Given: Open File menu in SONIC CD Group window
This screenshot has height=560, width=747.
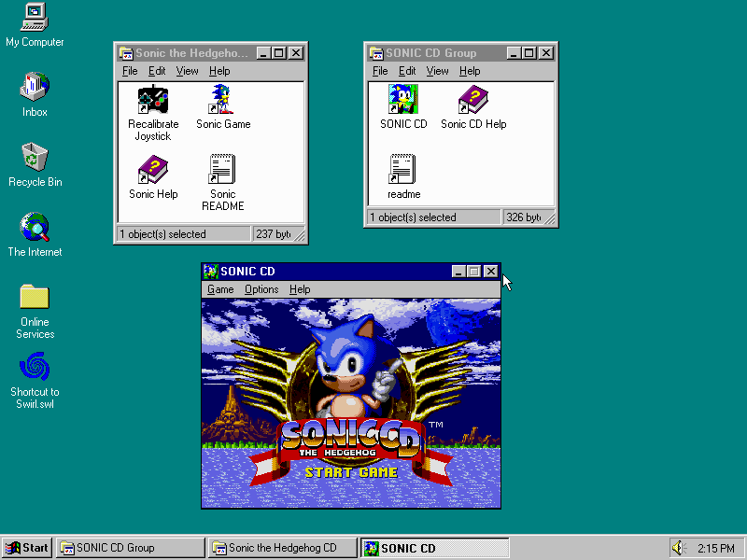Looking at the screenshot, I should click(380, 71).
